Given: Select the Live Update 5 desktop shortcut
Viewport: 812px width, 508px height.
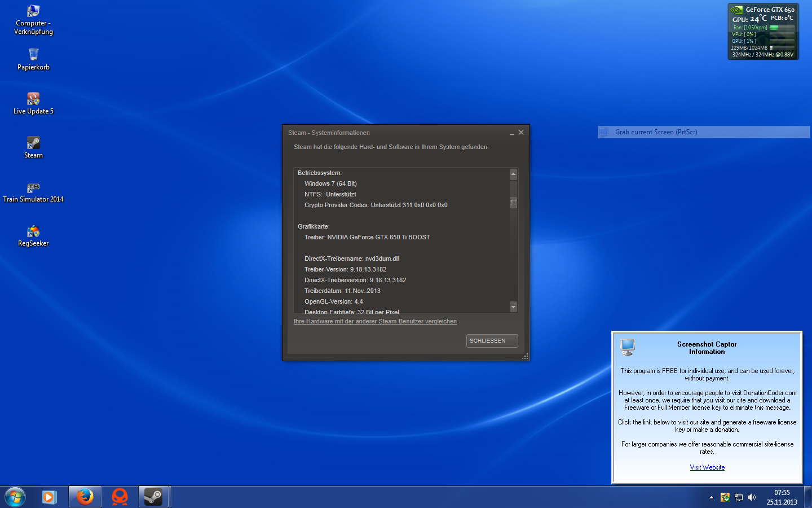Looking at the screenshot, I should (33, 103).
